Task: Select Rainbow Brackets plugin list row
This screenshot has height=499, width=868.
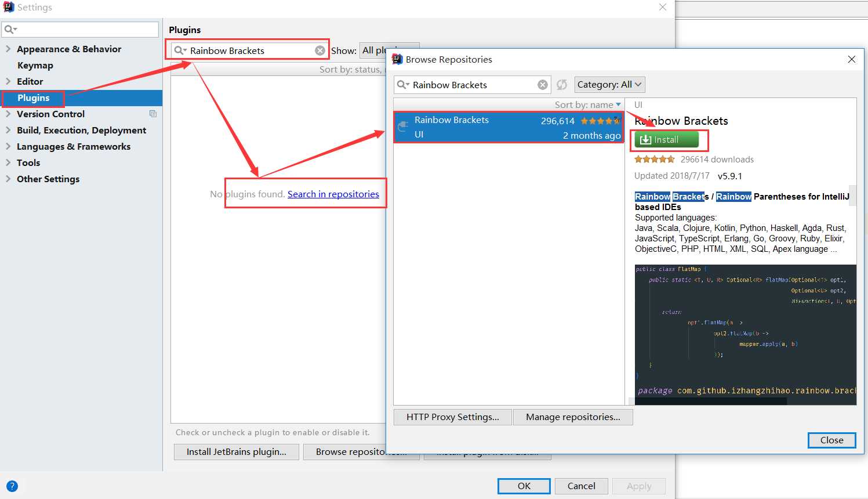Action: pos(509,127)
